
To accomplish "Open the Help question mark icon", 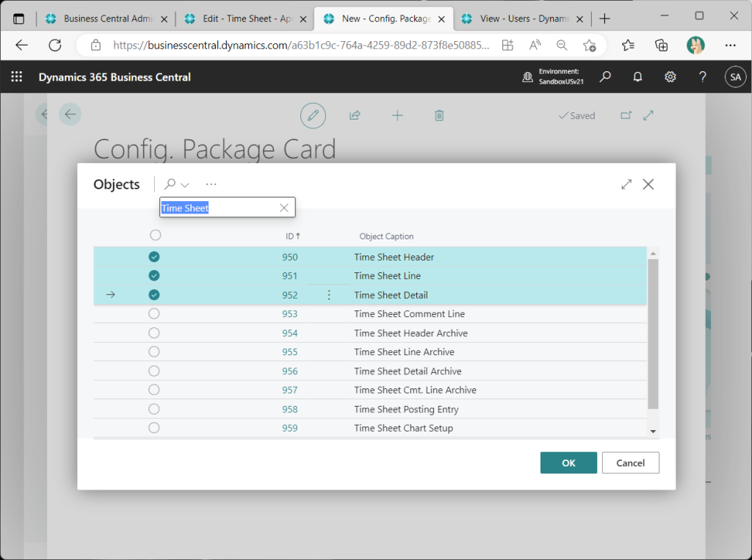I will (x=703, y=77).
